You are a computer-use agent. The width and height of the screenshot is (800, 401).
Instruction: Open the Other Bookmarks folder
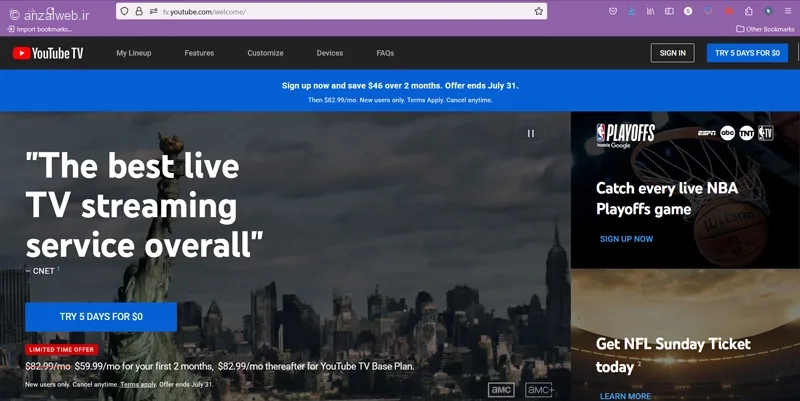tap(765, 29)
